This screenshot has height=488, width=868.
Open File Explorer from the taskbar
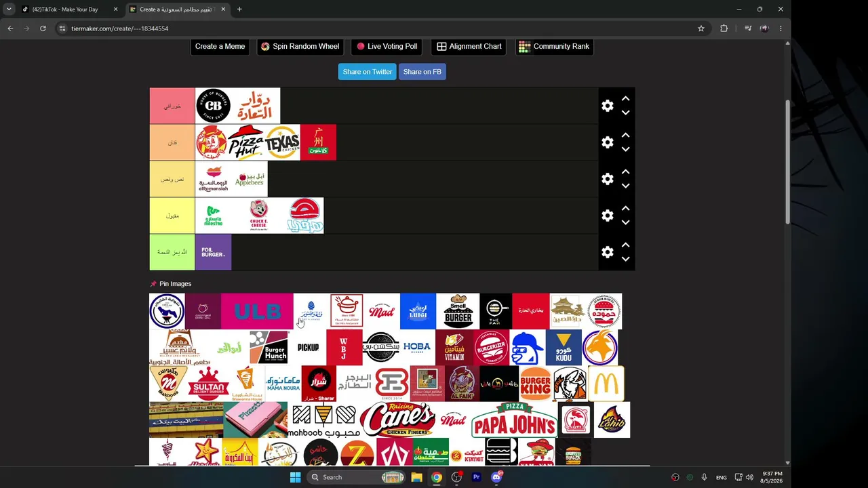[416, 477]
